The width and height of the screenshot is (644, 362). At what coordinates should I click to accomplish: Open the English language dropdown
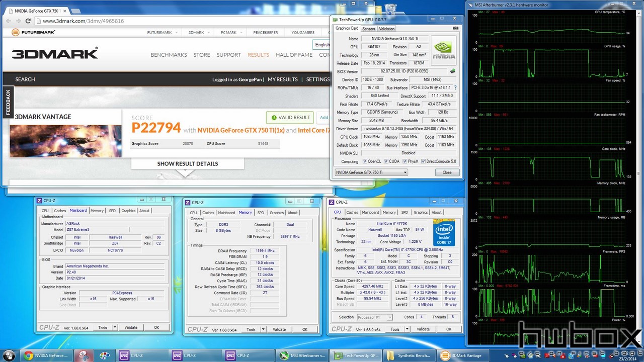point(322,45)
